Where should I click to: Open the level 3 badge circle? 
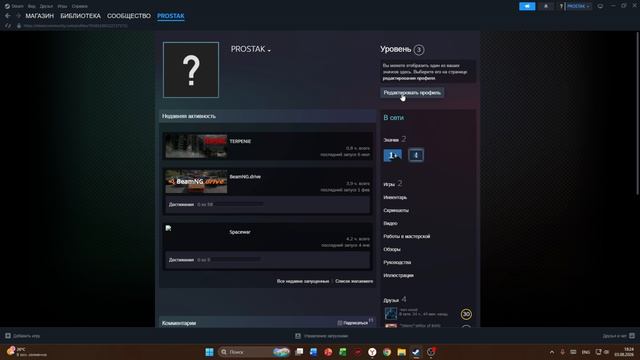coord(418,50)
